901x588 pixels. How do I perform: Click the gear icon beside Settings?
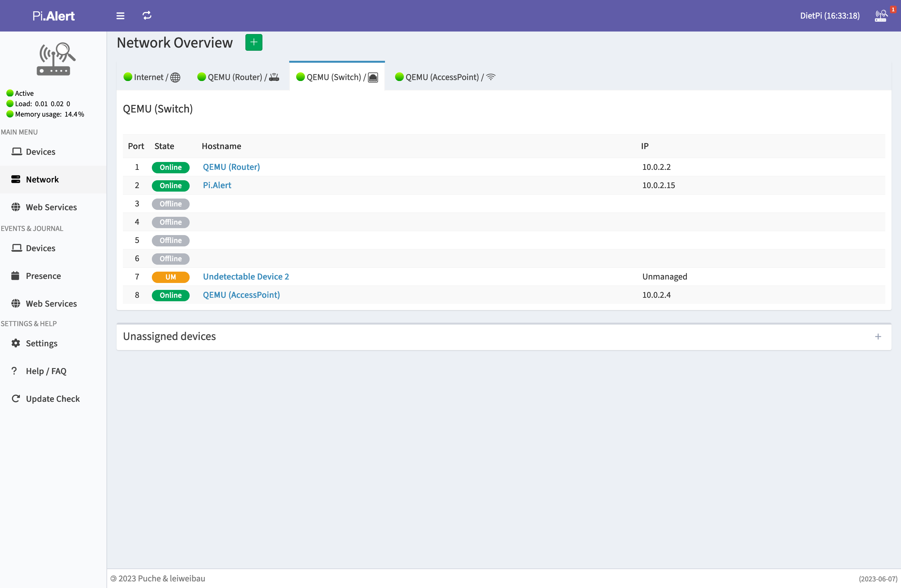coord(15,343)
